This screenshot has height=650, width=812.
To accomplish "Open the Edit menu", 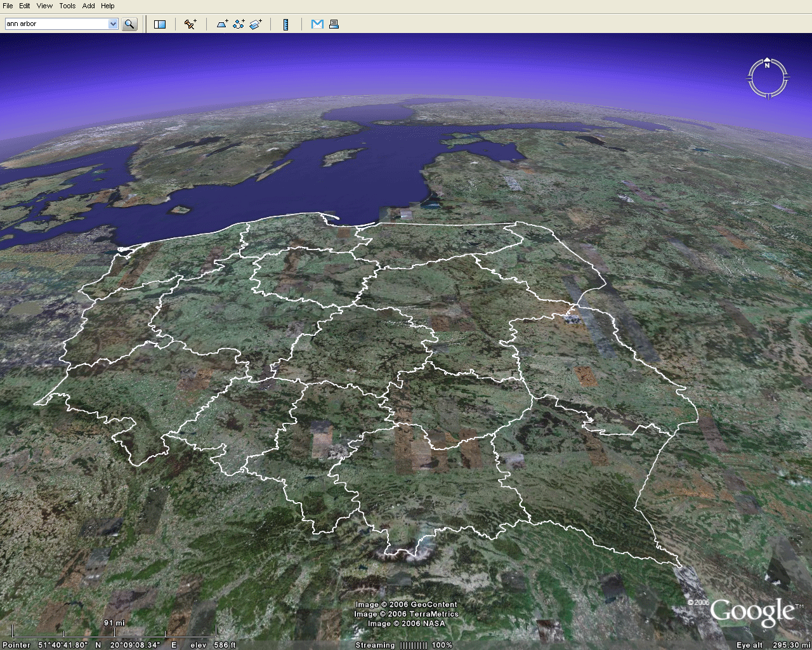I will (x=25, y=6).
